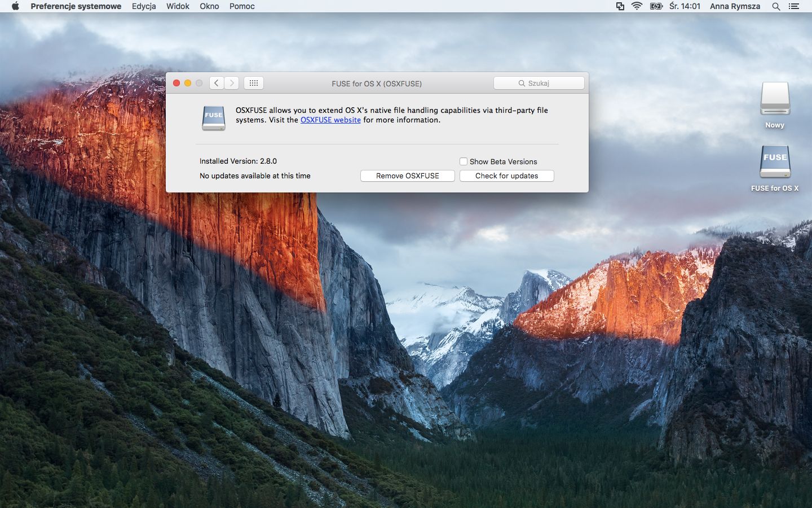This screenshot has height=508, width=812.
Task: Click the clock showing Śr. 14:01
Action: point(685,6)
